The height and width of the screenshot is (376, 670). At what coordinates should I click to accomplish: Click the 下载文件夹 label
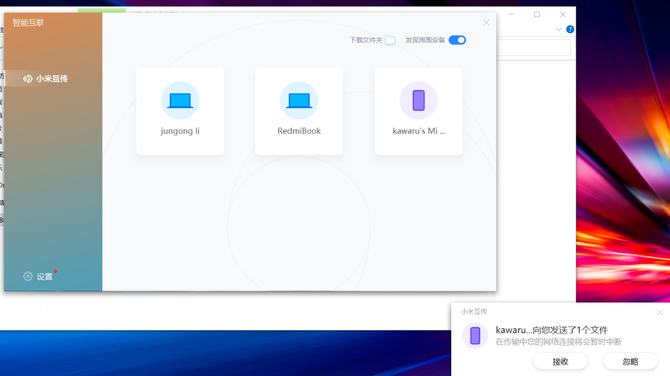(x=366, y=40)
